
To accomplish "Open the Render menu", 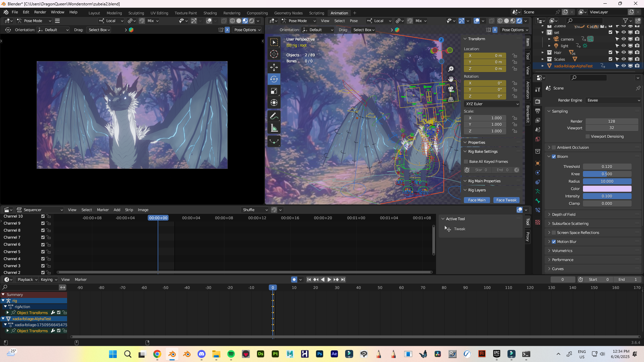I will pyautogui.click(x=40, y=12).
